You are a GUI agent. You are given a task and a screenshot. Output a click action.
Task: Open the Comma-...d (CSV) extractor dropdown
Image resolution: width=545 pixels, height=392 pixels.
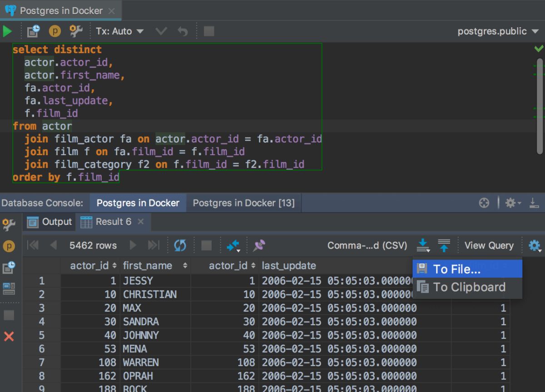pos(367,245)
